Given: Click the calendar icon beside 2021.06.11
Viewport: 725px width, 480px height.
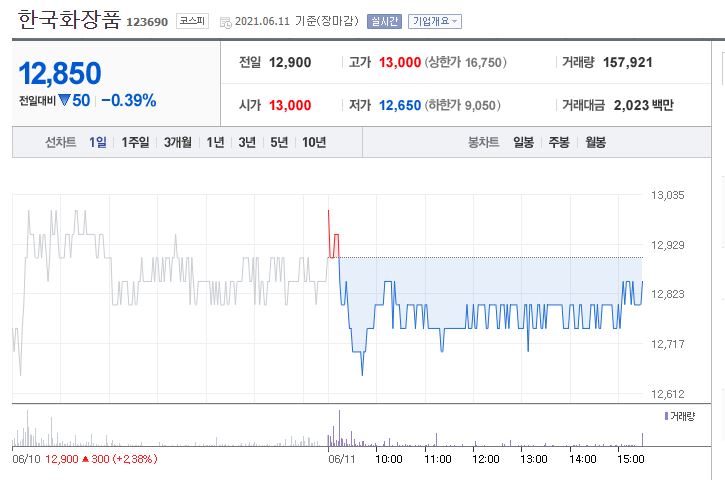Looking at the screenshot, I should [226, 22].
